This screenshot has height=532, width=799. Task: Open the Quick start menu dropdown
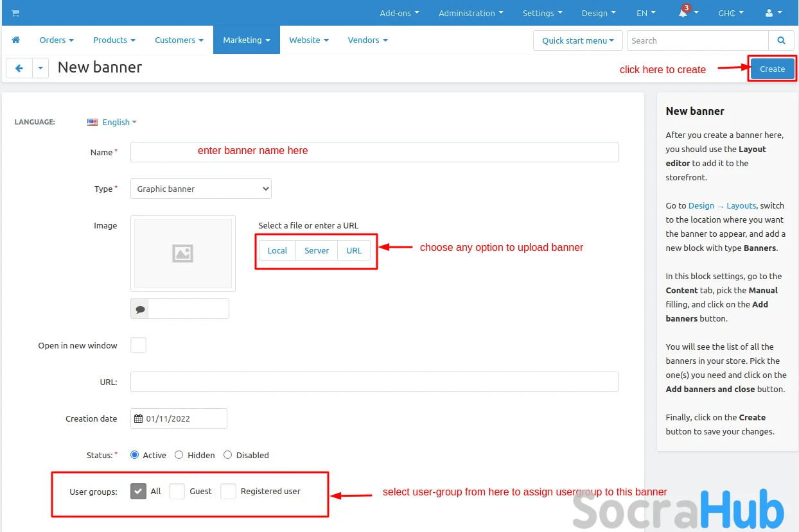(577, 40)
